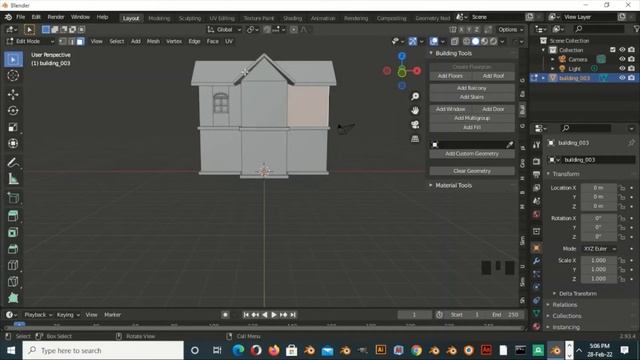
Task: Open the Options dropdown
Action: pyautogui.click(x=511, y=29)
